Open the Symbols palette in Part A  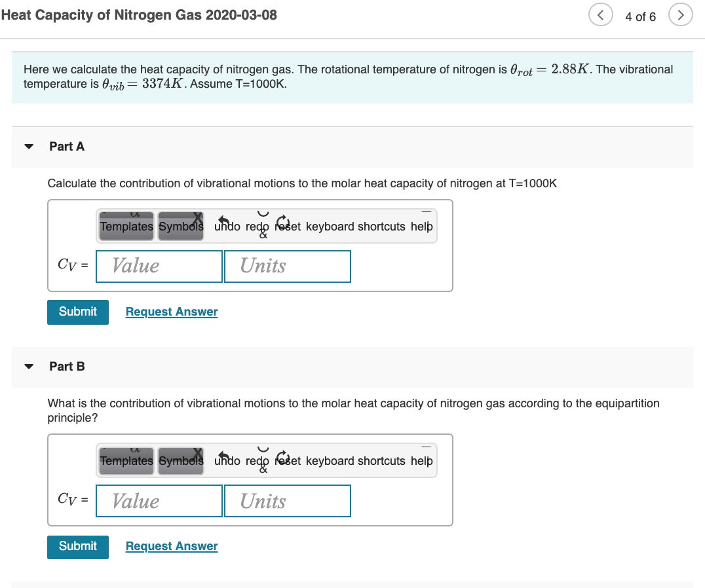[x=181, y=226]
